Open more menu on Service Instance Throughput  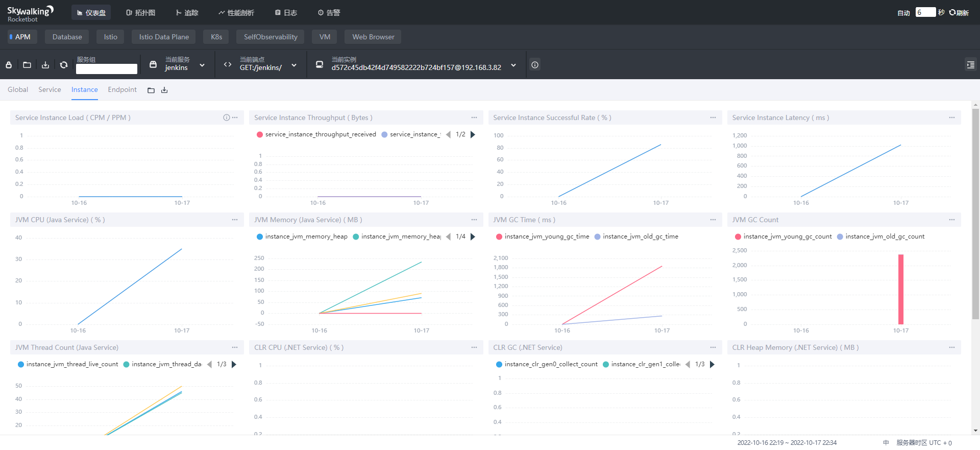(x=474, y=117)
